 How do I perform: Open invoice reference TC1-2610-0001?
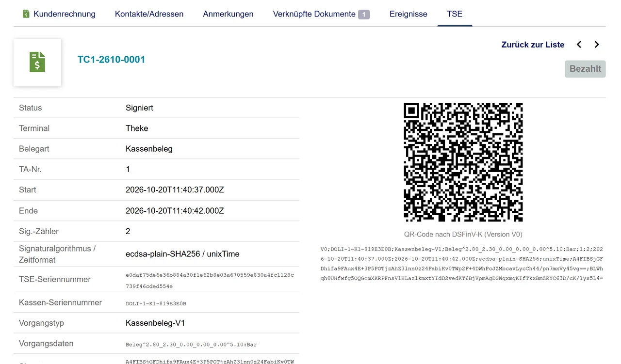click(x=111, y=60)
